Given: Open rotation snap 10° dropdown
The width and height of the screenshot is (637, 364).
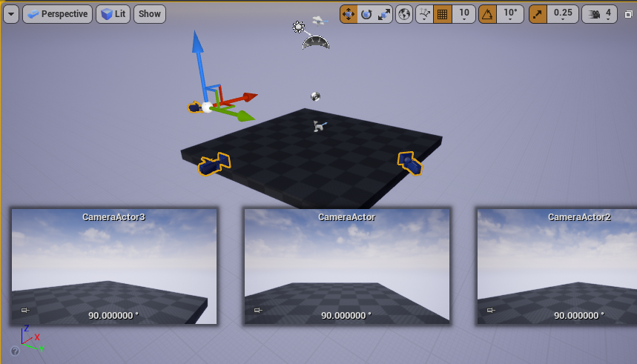Looking at the screenshot, I should click(510, 14).
